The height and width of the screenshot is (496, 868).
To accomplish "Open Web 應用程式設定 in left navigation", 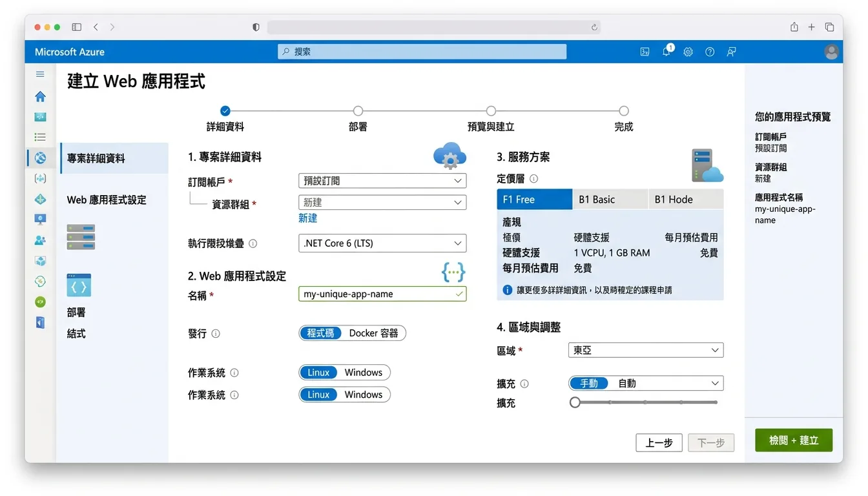I will tap(107, 200).
